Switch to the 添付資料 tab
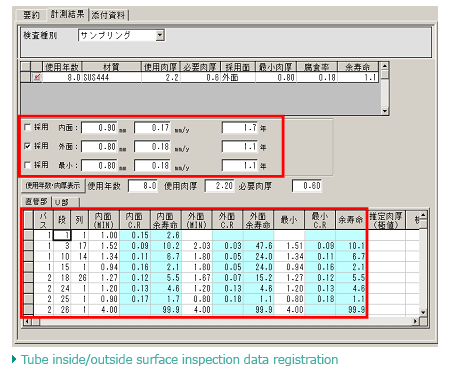Screen dimensions: 450x370 (x=108, y=15)
